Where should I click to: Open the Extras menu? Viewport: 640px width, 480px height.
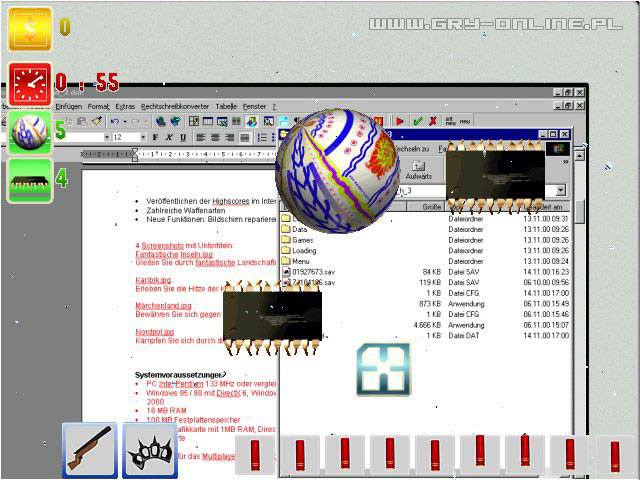[125, 107]
